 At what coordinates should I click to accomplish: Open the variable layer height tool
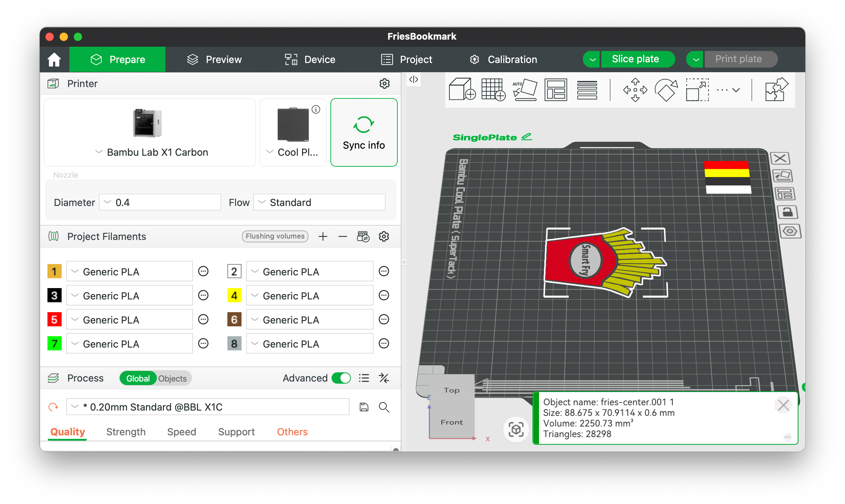tap(587, 90)
